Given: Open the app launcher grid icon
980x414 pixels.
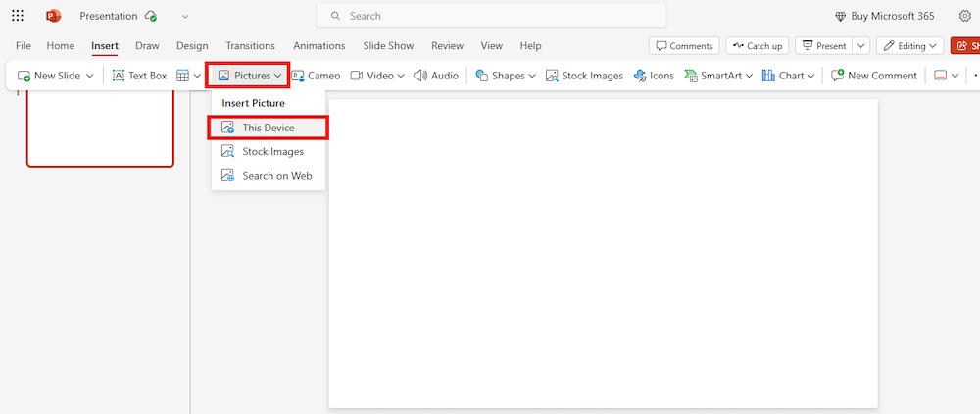Looking at the screenshot, I should 18,16.
